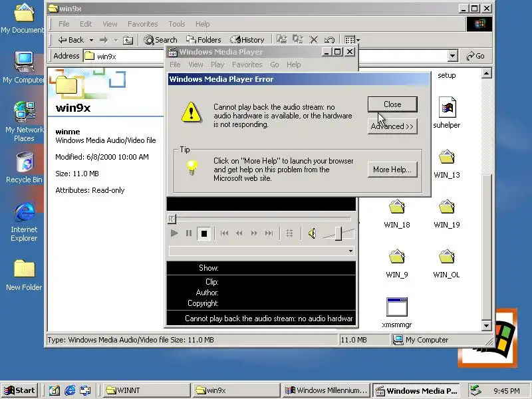Click the Fast Forward button in Media Player
This screenshot has height=399, width=532.
(254, 233)
